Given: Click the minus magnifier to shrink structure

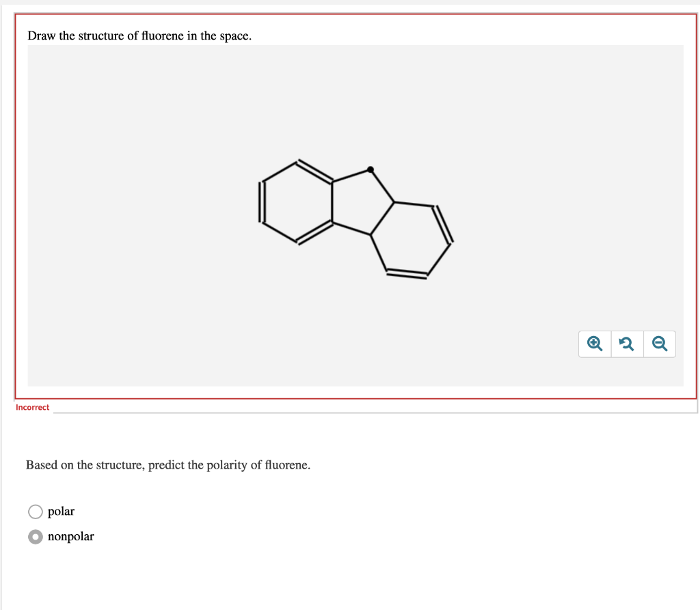Looking at the screenshot, I should 659,344.
